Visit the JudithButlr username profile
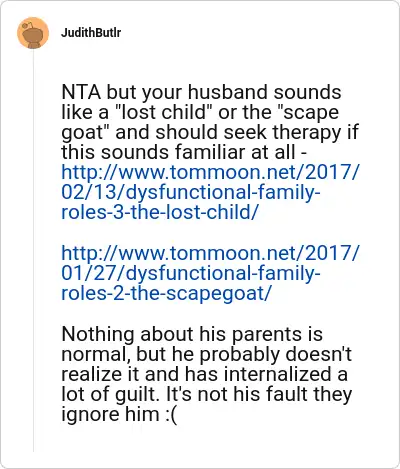Image resolution: width=400 pixels, height=469 pixels. [91, 33]
